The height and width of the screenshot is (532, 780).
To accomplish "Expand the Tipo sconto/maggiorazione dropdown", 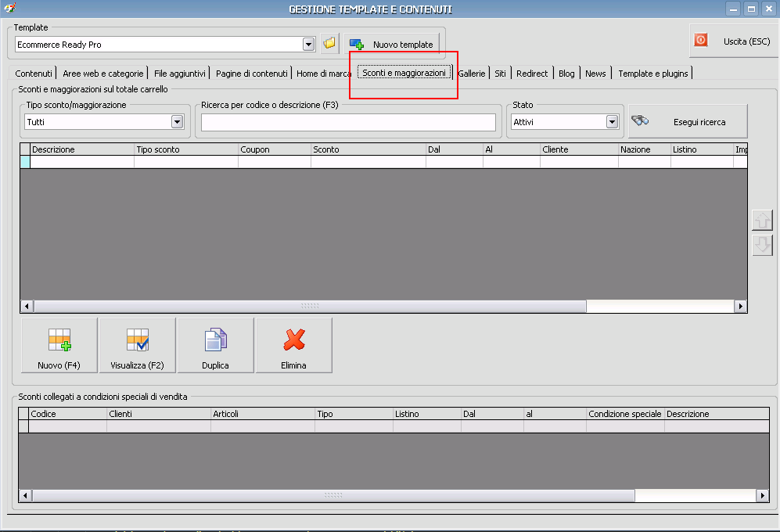I will pyautogui.click(x=177, y=121).
